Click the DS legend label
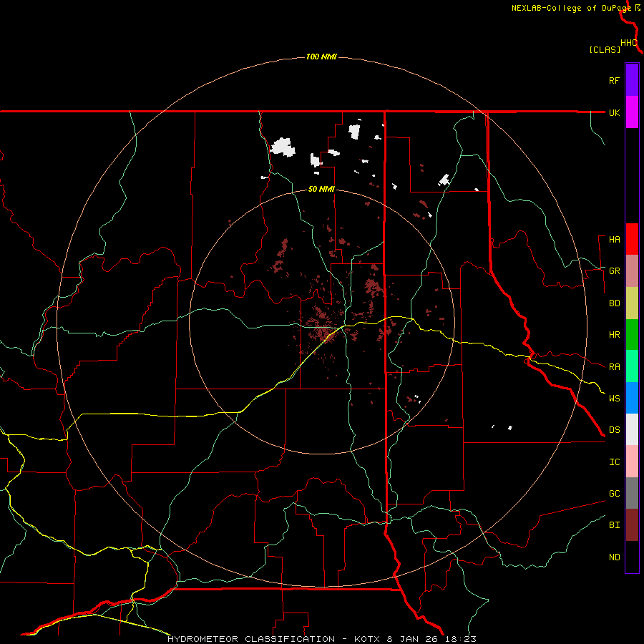Viewport: 644px width, 644px height. pos(614,430)
